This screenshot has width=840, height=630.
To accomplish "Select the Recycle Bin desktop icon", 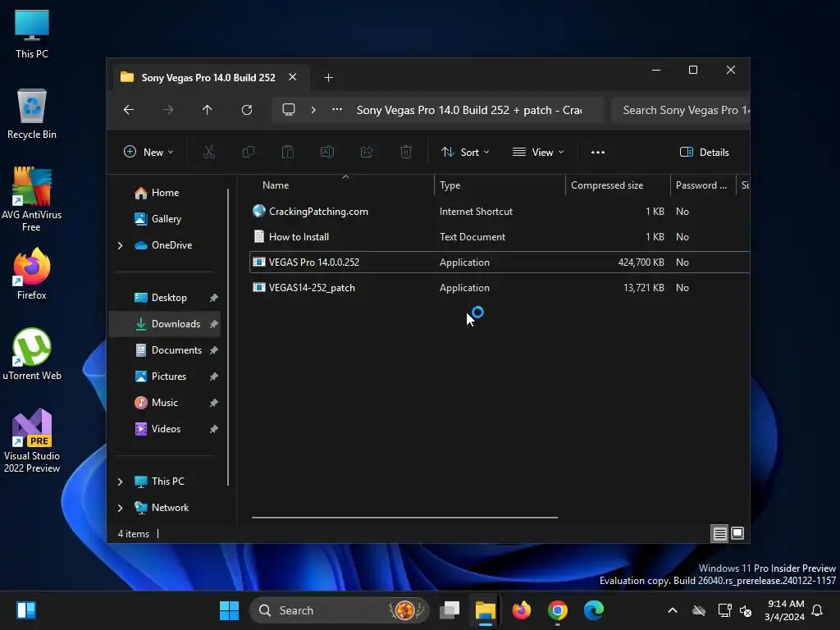I will [x=32, y=113].
